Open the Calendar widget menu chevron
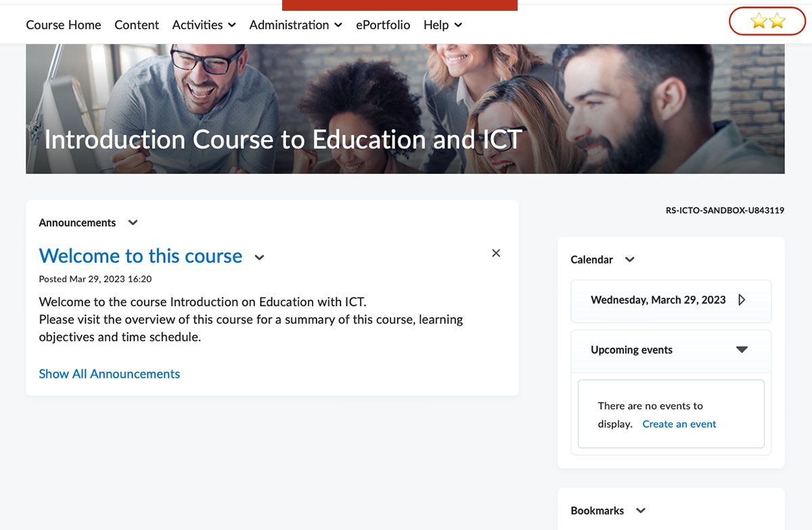Screen dimensions: 812x530 (x=629, y=260)
